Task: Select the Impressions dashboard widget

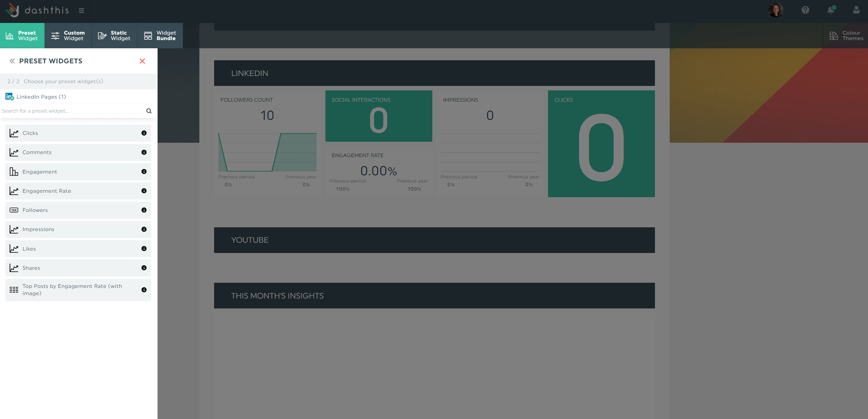Action: tap(490, 144)
